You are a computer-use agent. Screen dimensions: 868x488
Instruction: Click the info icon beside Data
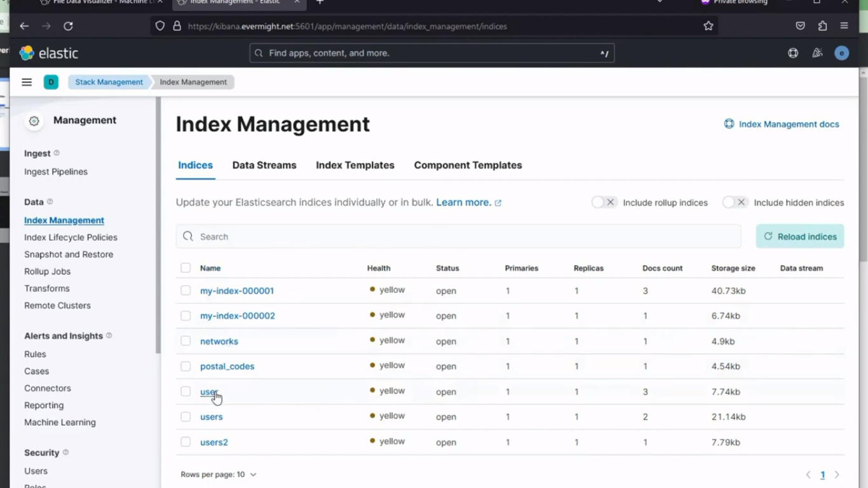point(50,201)
